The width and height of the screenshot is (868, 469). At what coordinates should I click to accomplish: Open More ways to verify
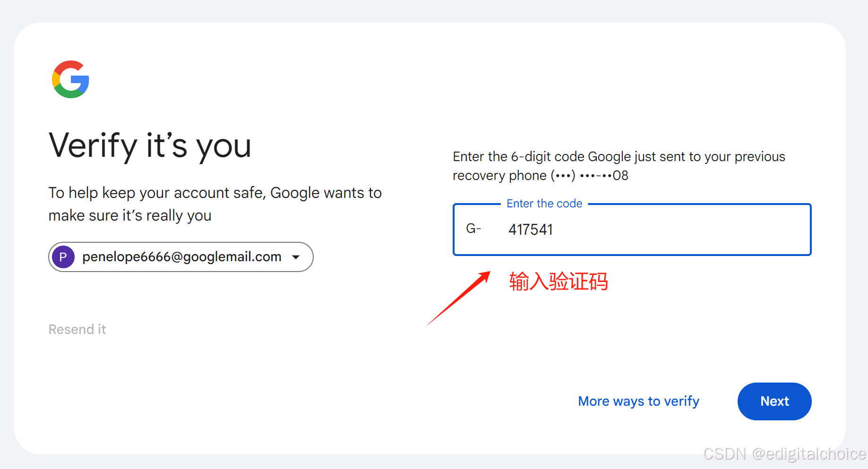pos(639,401)
